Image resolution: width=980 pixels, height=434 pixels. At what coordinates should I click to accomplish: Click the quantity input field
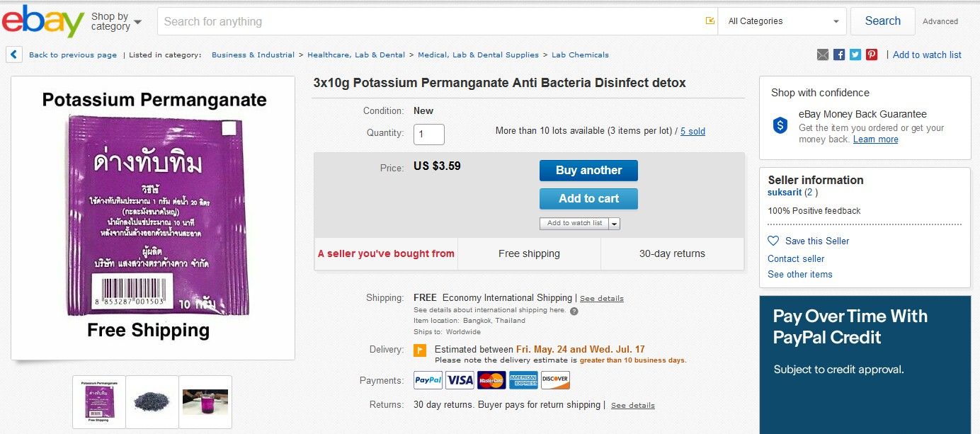coord(429,134)
